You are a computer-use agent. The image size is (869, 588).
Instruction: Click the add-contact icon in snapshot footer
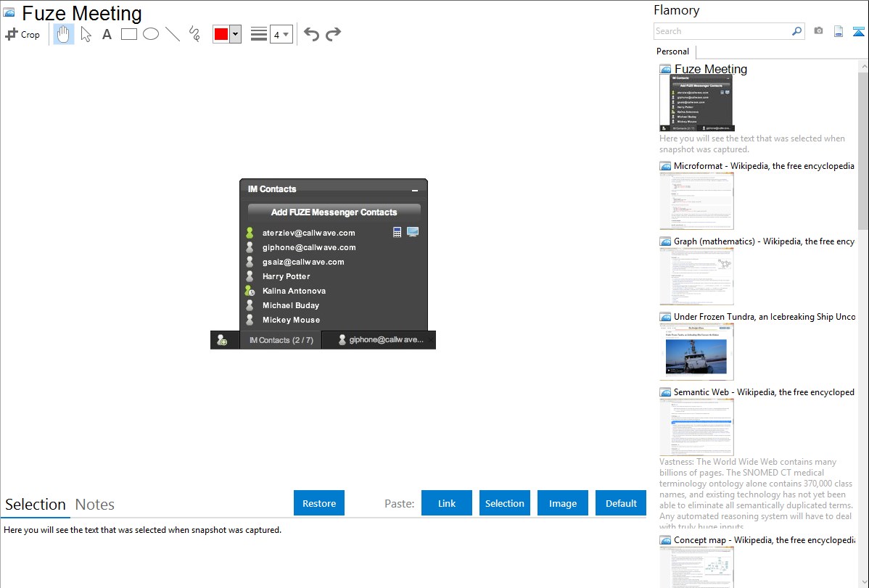[222, 340]
